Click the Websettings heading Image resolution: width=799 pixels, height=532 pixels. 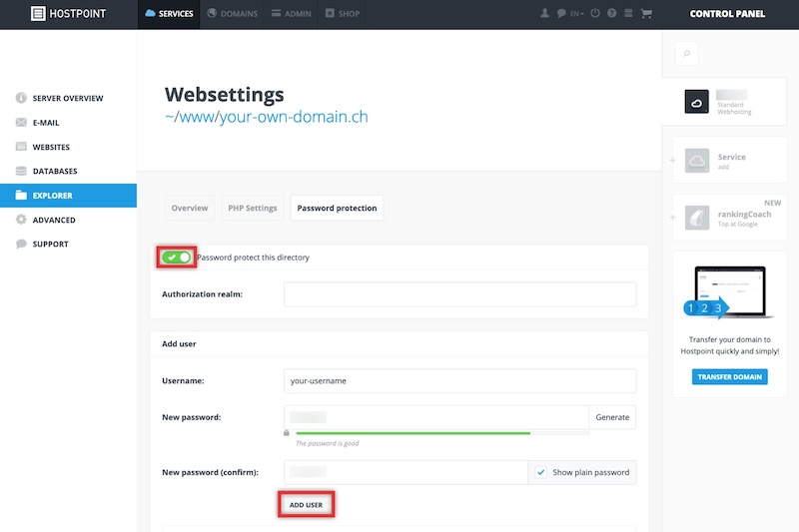click(x=224, y=94)
